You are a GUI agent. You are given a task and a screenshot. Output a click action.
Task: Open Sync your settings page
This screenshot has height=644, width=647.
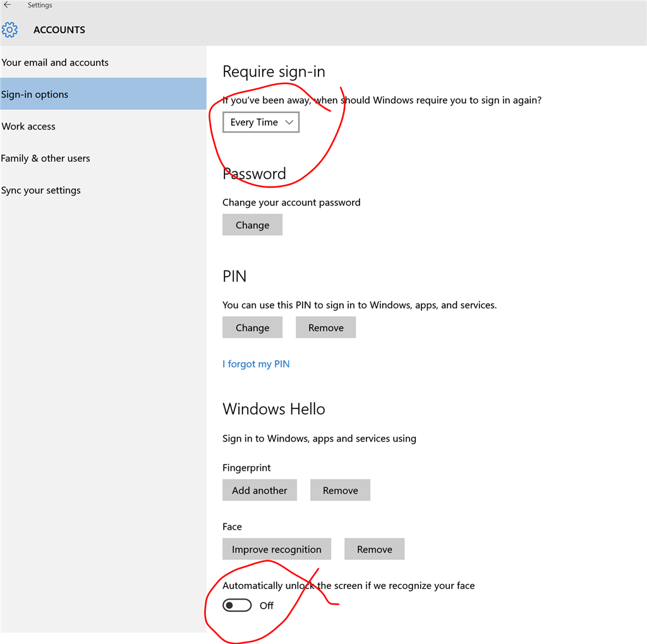pos(103,190)
